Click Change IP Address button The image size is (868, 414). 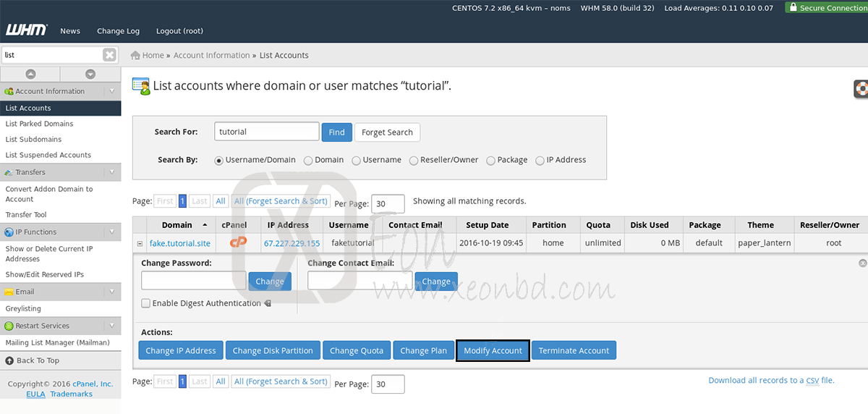pyautogui.click(x=181, y=350)
